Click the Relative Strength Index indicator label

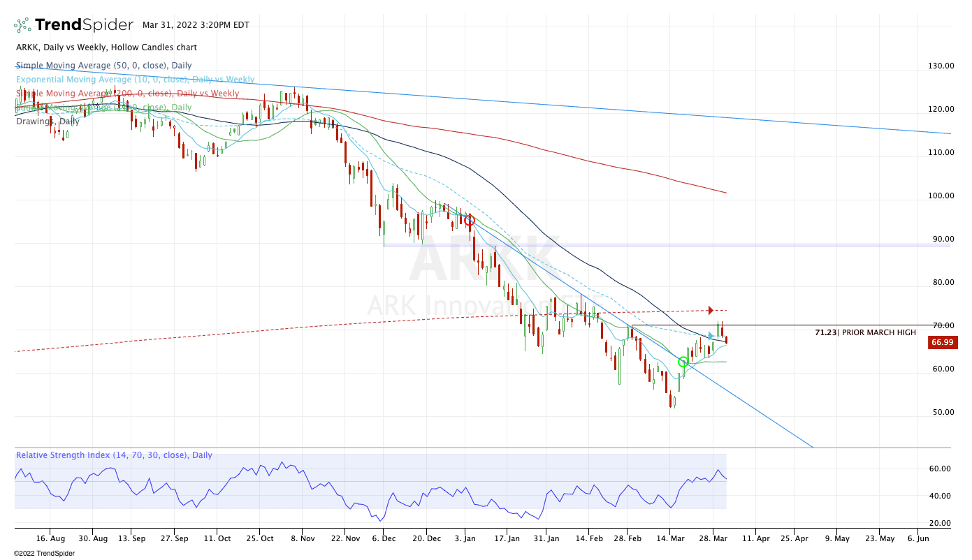114,455
